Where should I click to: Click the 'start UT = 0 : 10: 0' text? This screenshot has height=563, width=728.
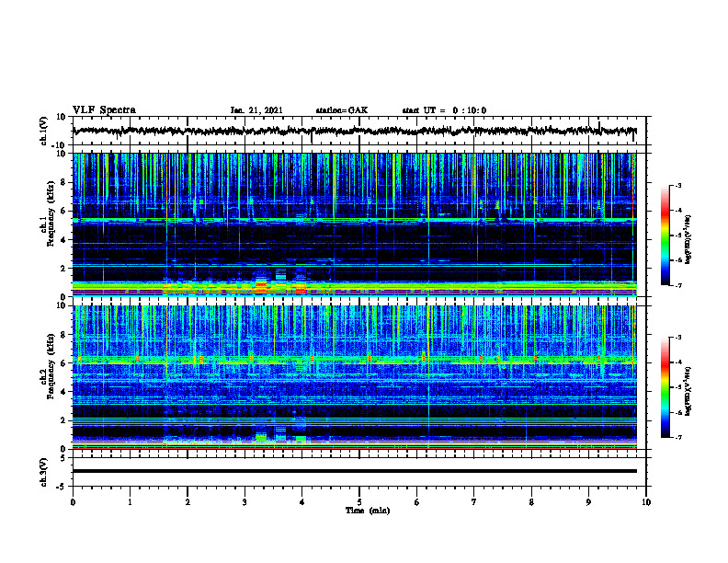[444, 110]
